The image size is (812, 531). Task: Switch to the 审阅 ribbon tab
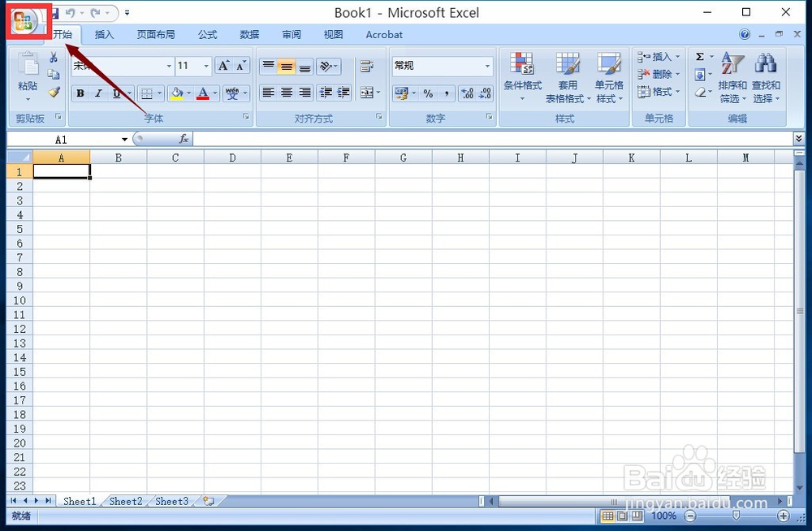[291, 35]
